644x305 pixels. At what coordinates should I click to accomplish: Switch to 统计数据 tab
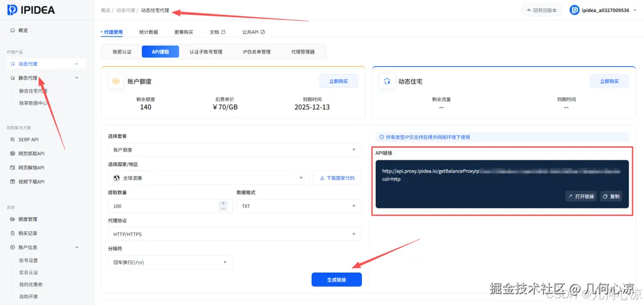(148, 32)
